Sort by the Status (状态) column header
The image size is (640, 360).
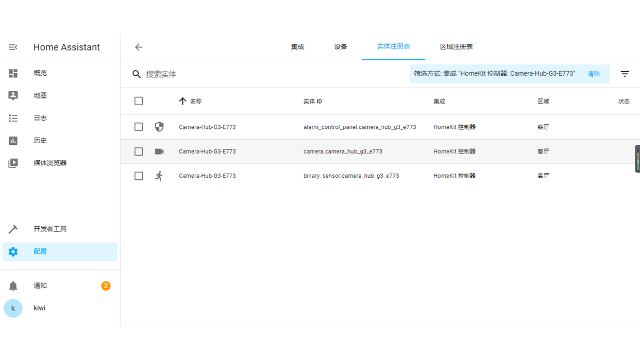(x=624, y=101)
